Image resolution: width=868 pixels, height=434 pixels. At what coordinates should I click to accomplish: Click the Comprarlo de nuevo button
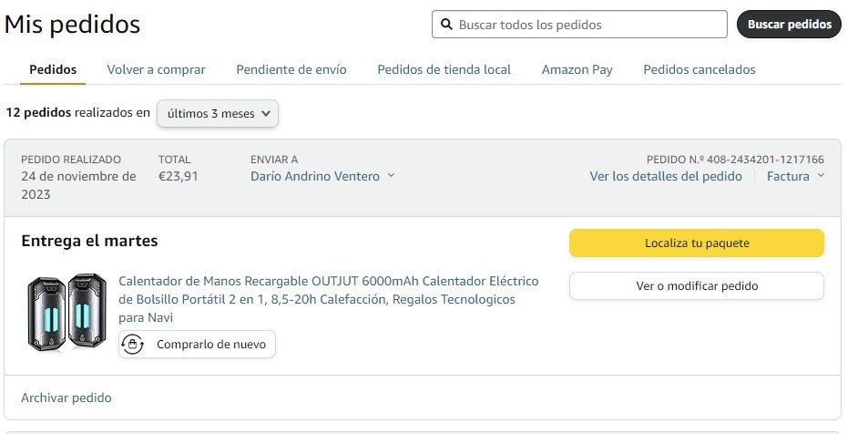click(x=198, y=345)
